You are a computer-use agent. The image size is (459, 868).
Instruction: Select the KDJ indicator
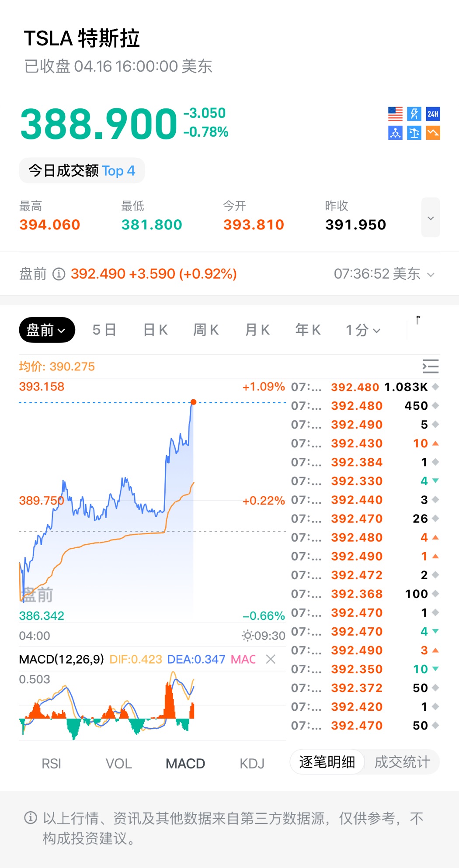tap(252, 764)
